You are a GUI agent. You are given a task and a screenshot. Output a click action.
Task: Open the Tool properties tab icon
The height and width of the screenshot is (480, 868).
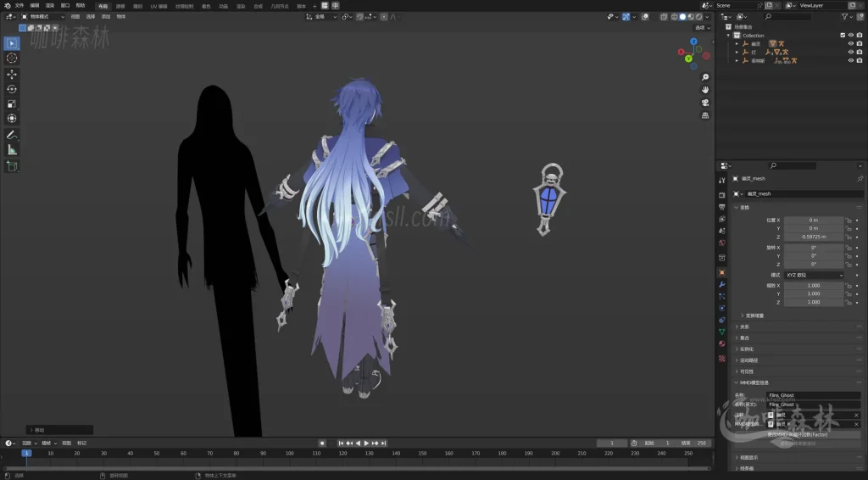[722, 181]
